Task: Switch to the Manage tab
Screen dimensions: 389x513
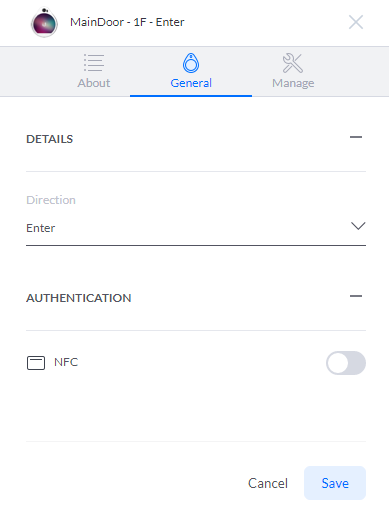Action: click(293, 71)
